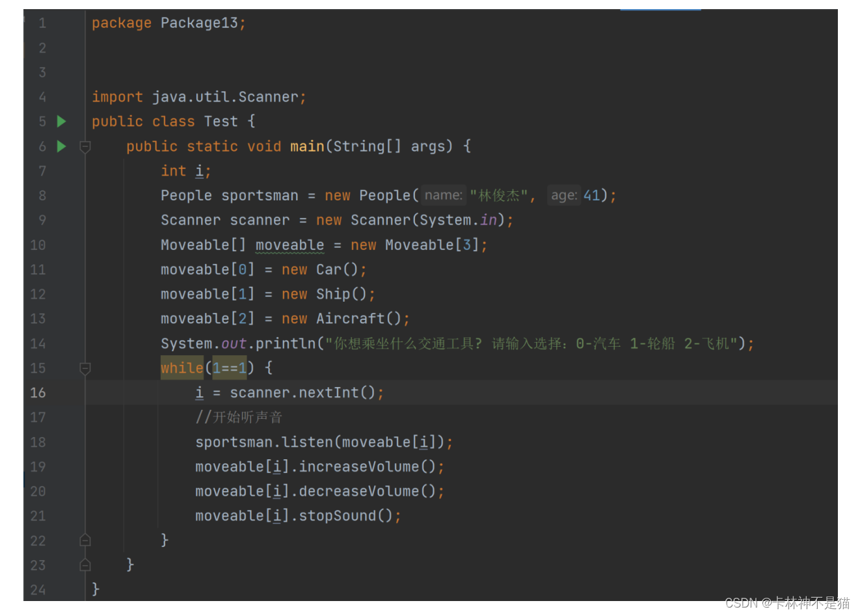Click the //开始听声音 comment
This screenshot has height=616, width=860.
239,418
